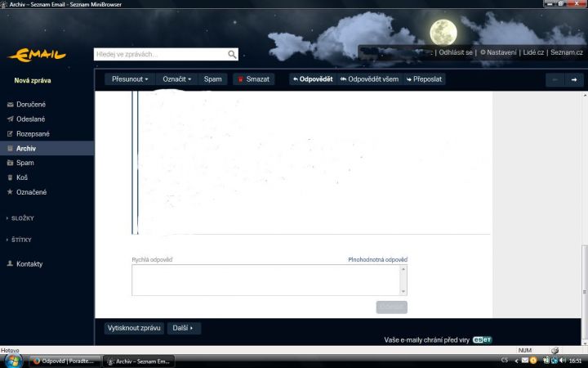The width and height of the screenshot is (588, 368).
Task: Click the search magnifier icon
Action: [232, 55]
